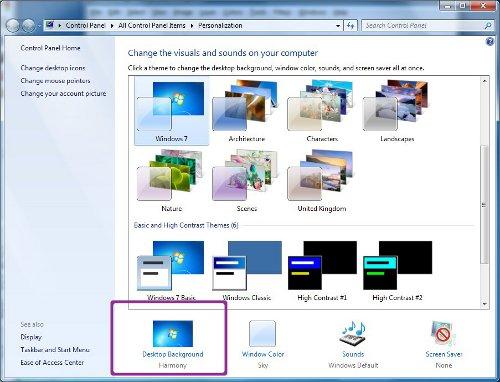This screenshot has height=382, width=500.
Task: Expand the address bar history dropdown
Action: pos(338,26)
